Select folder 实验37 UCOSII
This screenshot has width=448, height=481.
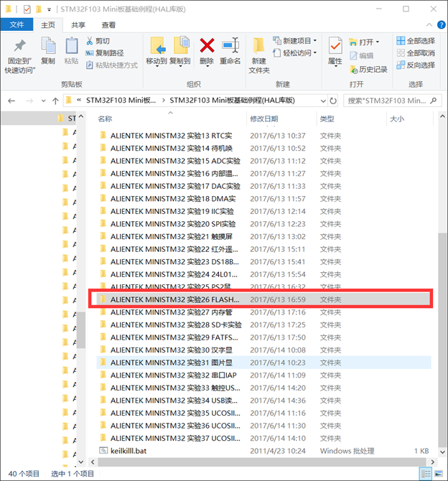tap(264, 438)
